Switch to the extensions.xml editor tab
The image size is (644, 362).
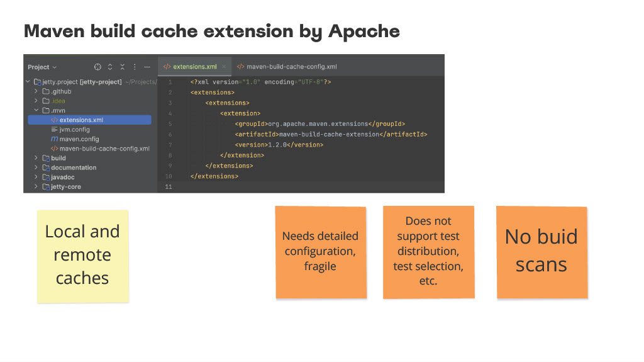click(x=195, y=67)
